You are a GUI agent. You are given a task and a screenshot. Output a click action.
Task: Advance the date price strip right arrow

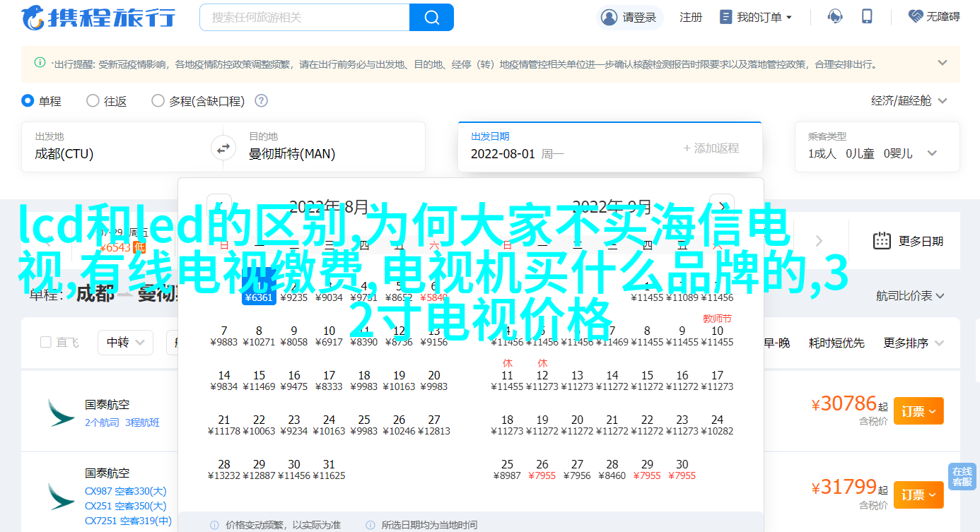point(819,241)
